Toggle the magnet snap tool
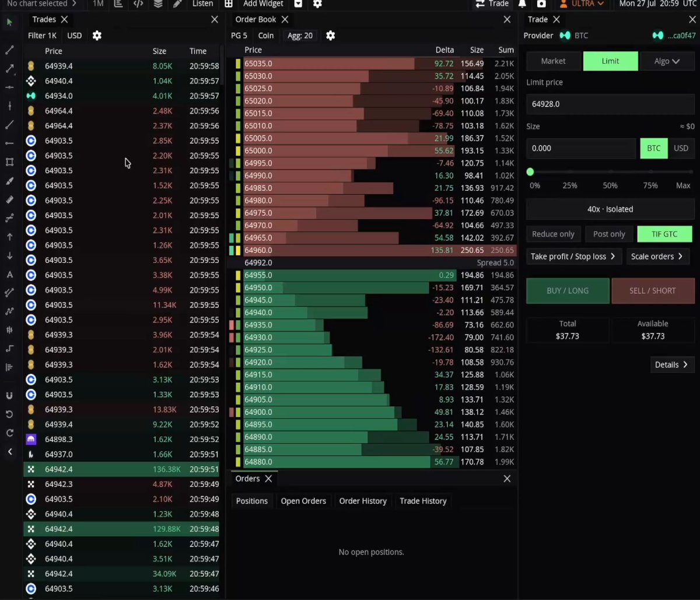This screenshot has height=600, width=700. [x=9, y=395]
